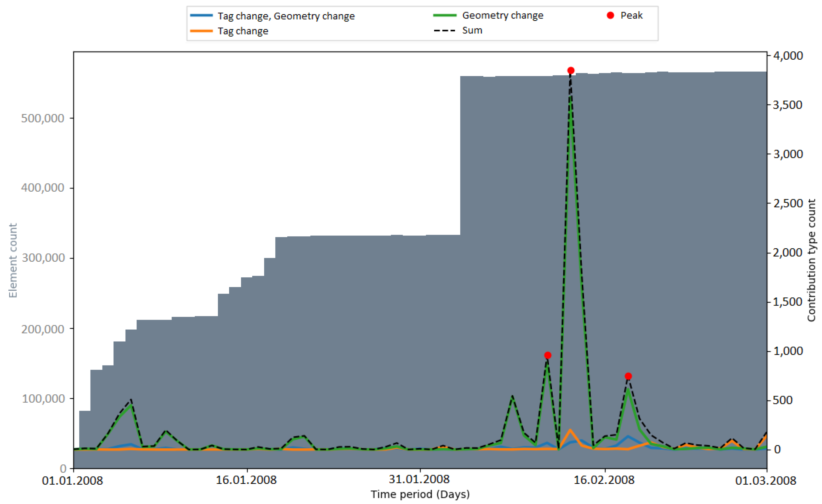822x504 pixels.
Task: Click the 'Time period (Days)' axis title
Action: click(420, 494)
